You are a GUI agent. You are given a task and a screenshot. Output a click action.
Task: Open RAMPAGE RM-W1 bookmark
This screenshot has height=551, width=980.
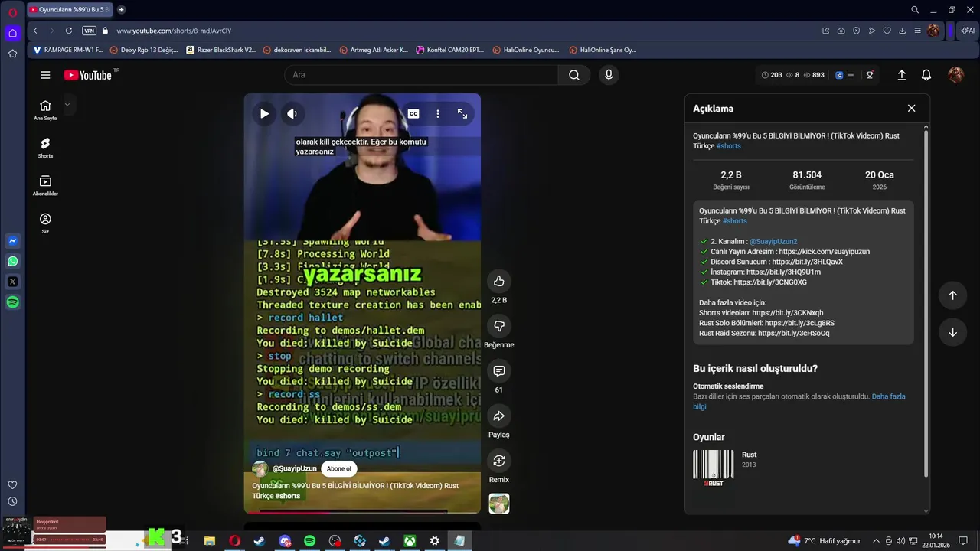(x=68, y=50)
